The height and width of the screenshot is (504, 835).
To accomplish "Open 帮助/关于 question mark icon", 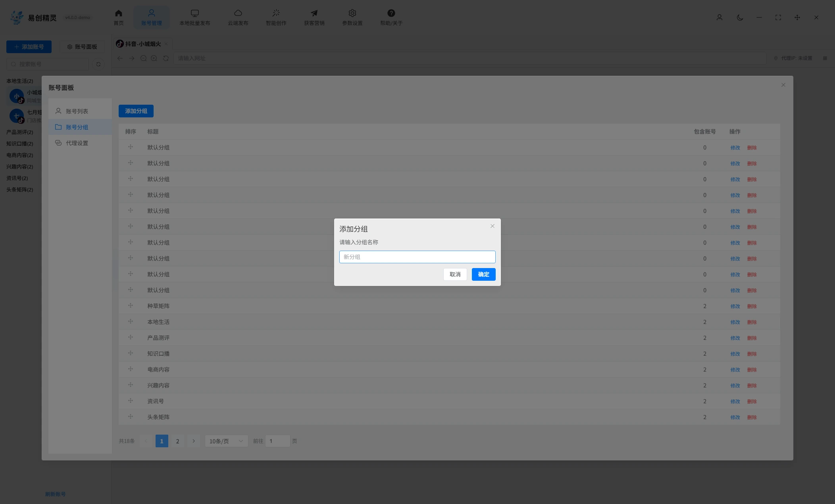I will point(391,13).
